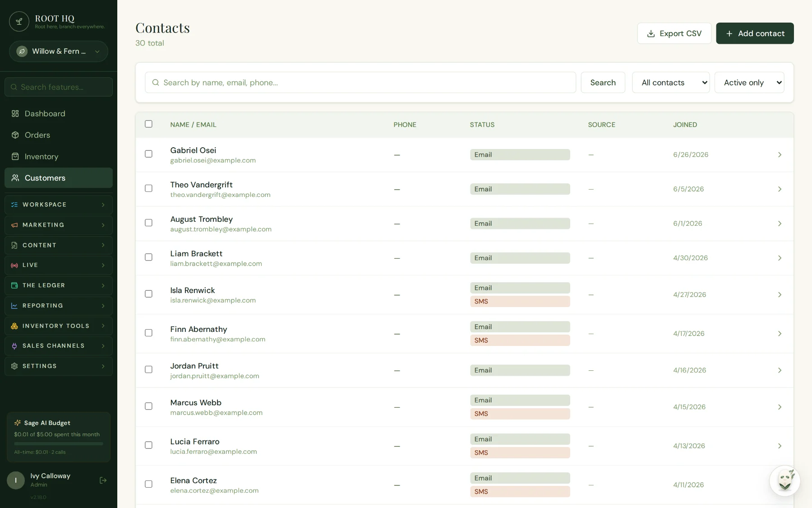Viewport: 812px width, 508px height.
Task: Go to the Dashboard page
Action: [x=59, y=114]
